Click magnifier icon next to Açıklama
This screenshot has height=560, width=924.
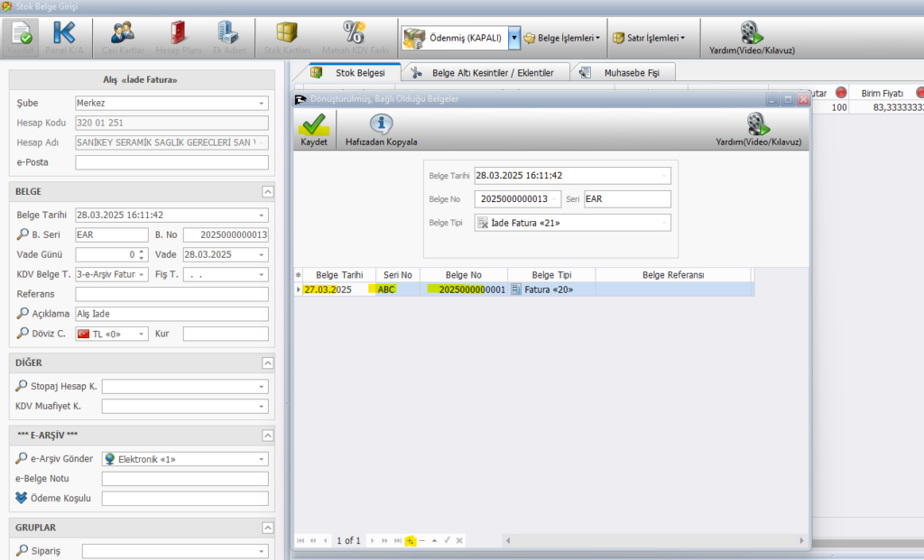tap(23, 314)
